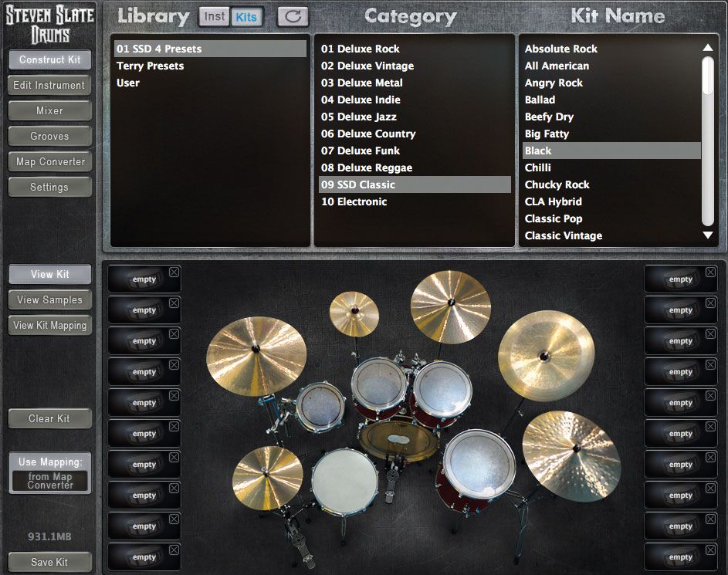The width and height of the screenshot is (728, 575).
Task: Open the Edit Instrument page
Action: [x=49, y=86]
